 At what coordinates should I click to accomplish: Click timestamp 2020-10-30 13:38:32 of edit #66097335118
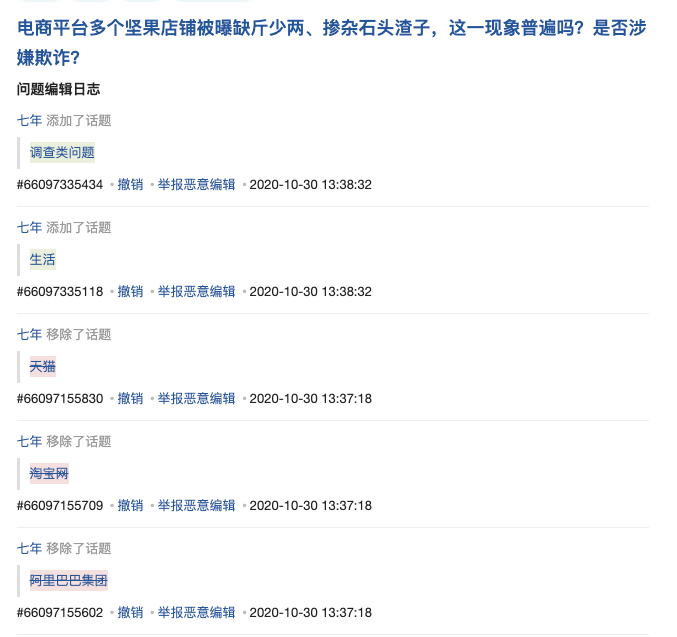pyautogui.click(x=310, y=292)
